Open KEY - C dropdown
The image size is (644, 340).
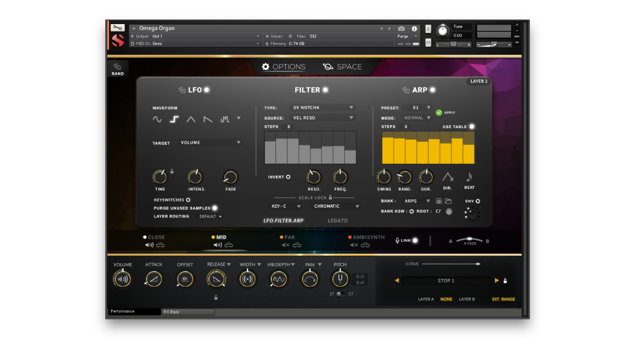click(285, 206)
